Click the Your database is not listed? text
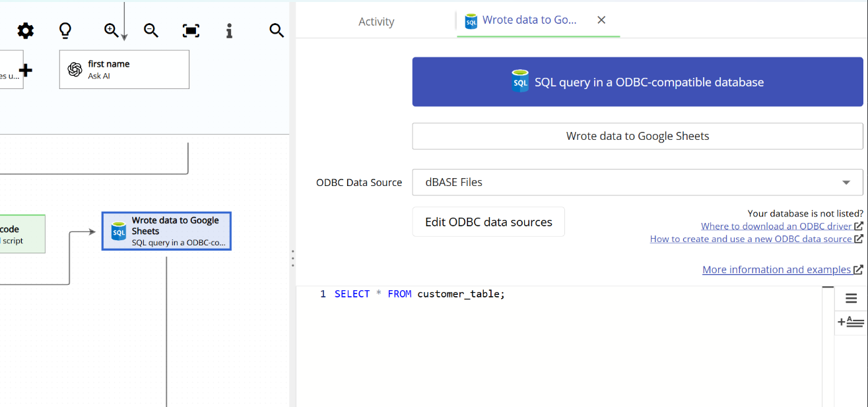 coord(805,213)
